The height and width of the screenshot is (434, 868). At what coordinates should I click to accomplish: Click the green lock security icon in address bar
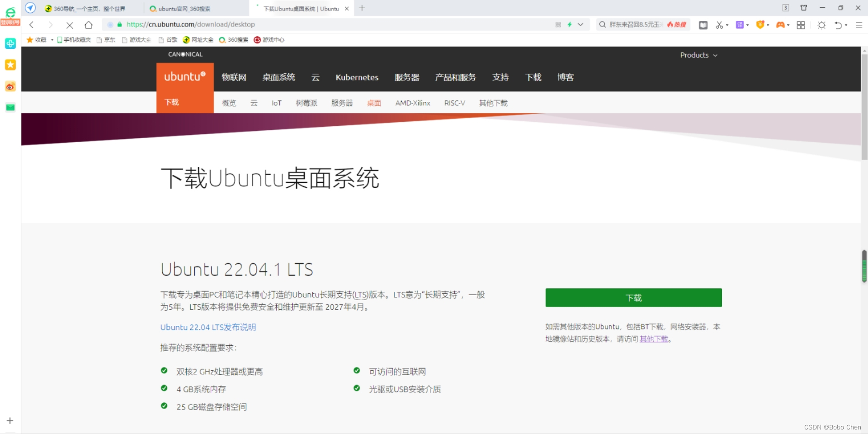(x=119, y=24)
